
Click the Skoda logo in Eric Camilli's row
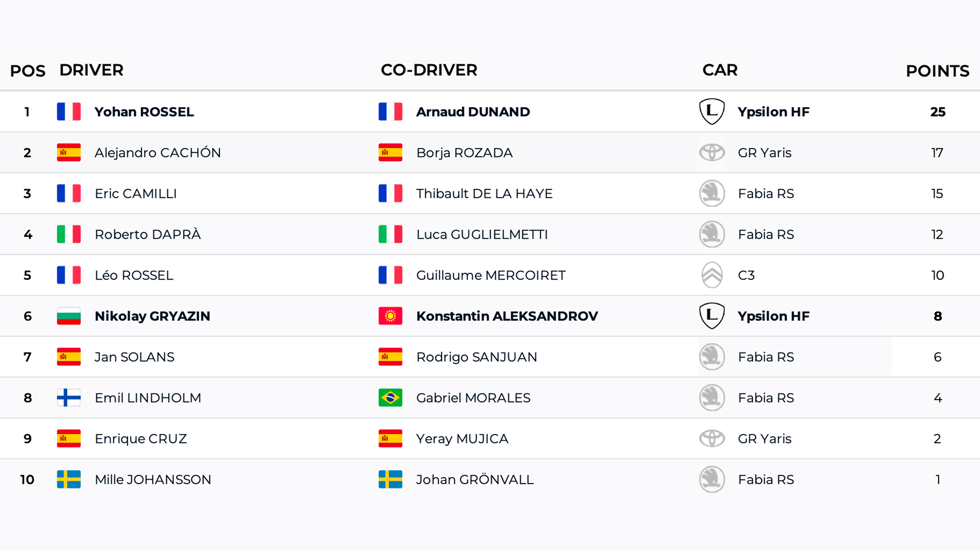pos(712,193)
